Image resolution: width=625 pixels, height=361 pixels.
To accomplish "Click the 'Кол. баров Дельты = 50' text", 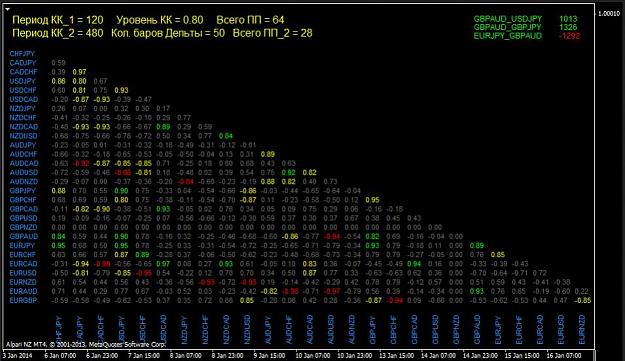I will tap(168, 33).
